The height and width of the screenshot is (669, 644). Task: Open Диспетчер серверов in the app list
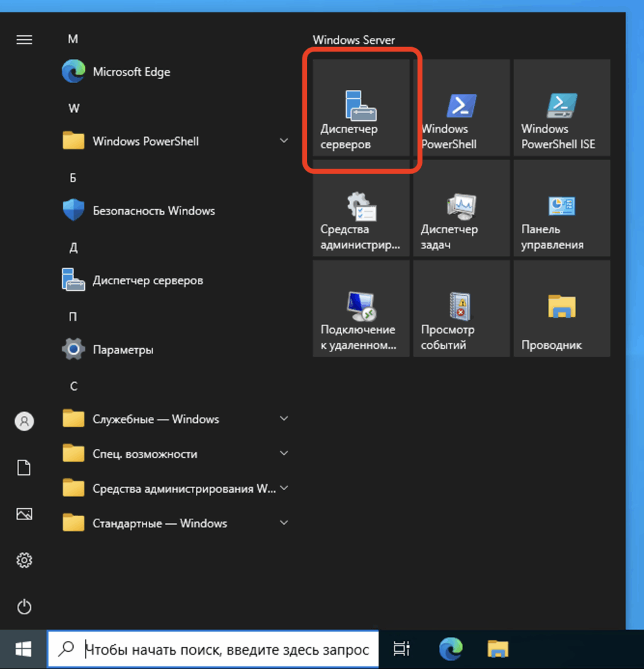point(175,280)
